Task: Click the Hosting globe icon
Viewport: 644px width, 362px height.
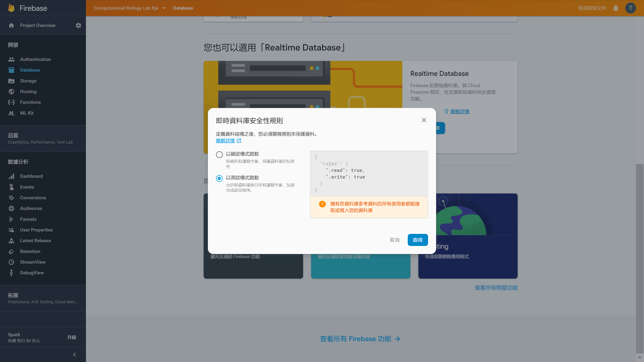Action: [11, 92]
